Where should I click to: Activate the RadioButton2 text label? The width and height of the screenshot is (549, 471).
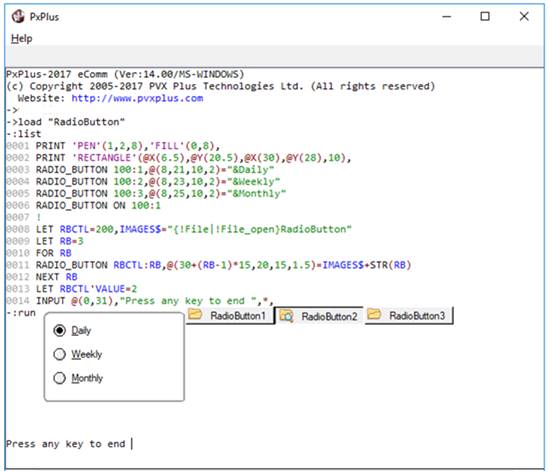coord(329,317)
